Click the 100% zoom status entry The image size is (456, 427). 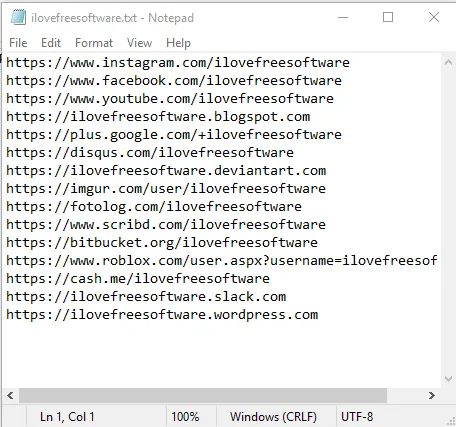185,417
